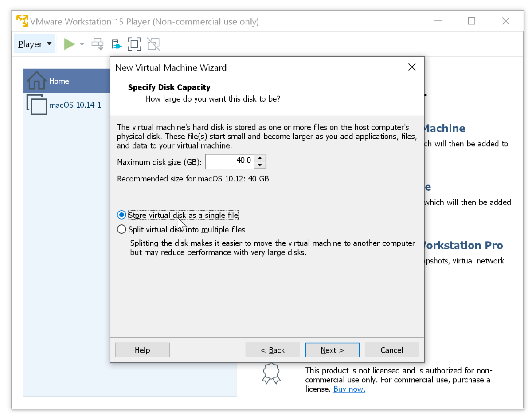Click the Back button in wizard

pos(273,350)
